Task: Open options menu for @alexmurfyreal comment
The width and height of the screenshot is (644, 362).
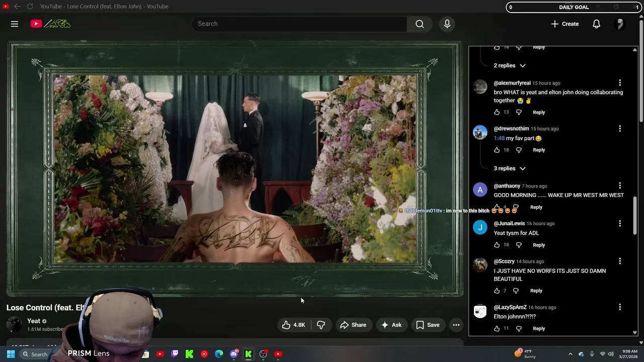Action: [620, 83]
